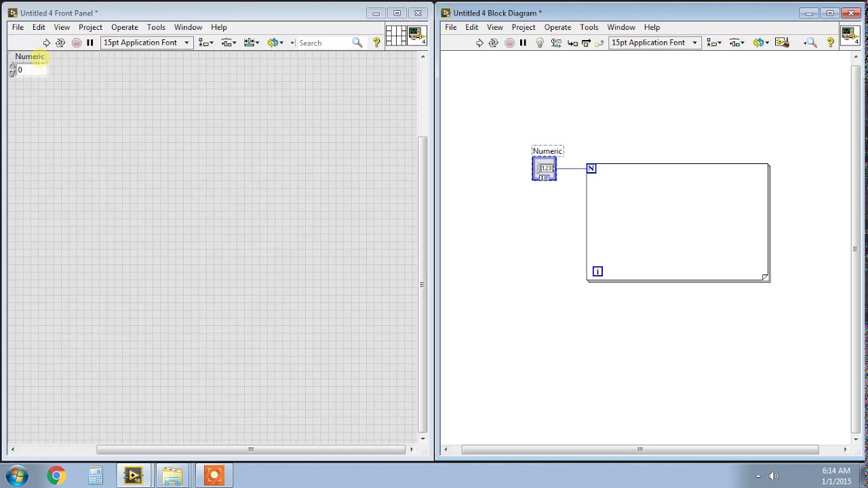
Task: Click Step Over button in Block Diagram
Action: coord(586,43)
